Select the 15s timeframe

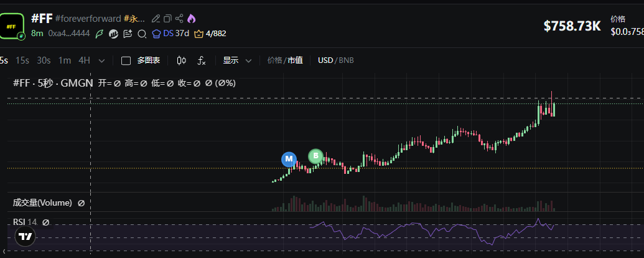pyautogui.click(x=22, y=60)
